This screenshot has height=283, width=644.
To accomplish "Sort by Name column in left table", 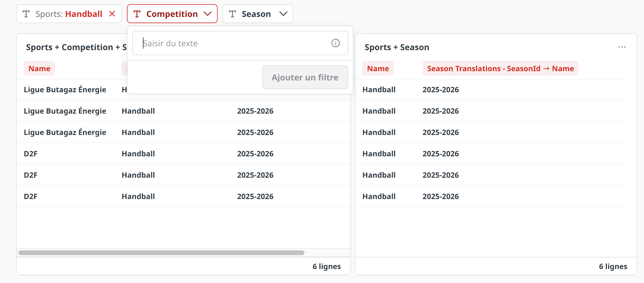I will point(39,69).
